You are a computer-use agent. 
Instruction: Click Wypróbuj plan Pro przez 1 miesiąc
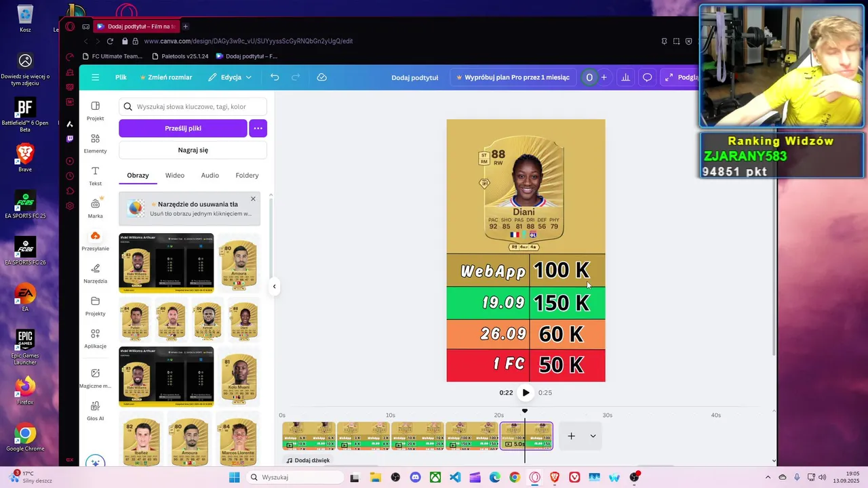coord(513,77)
